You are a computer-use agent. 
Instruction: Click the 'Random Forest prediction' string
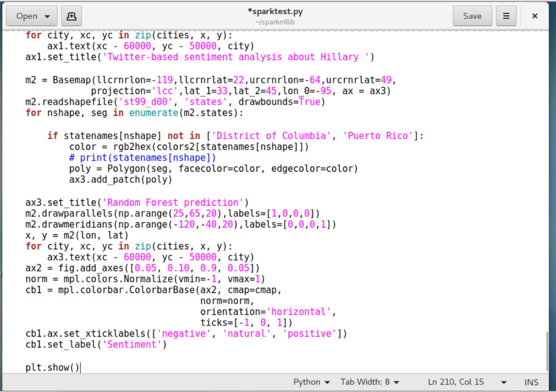point(173,203)
